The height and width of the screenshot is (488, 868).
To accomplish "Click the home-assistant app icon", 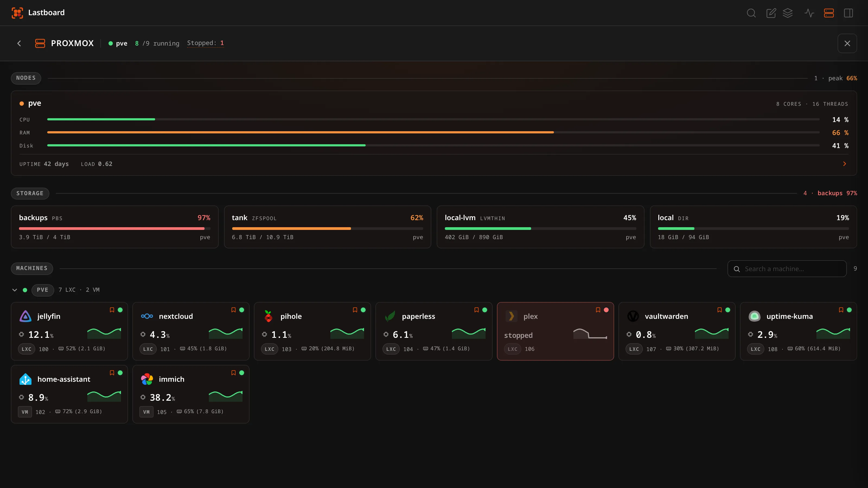I will (25, 379).
